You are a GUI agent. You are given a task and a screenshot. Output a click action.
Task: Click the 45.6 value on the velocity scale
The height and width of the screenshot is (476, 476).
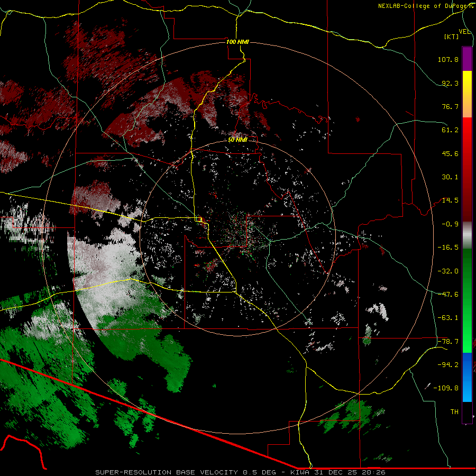pyautogui.click(x=450, y=153)
